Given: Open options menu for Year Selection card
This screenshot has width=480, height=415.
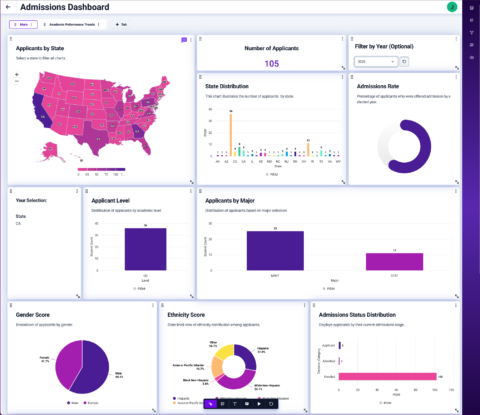Looking at the screenshot, I should click(77, 191).
